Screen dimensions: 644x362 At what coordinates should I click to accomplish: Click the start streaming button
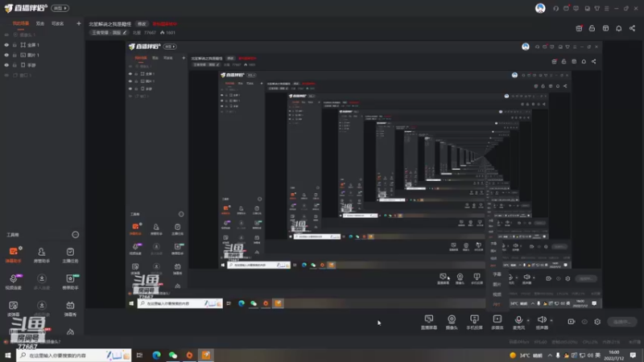click(621, 322)
